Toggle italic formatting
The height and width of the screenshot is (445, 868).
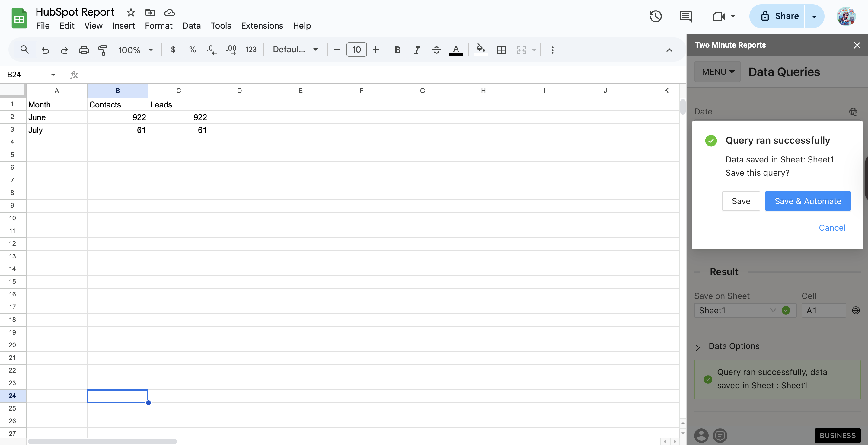pos(417,50)
